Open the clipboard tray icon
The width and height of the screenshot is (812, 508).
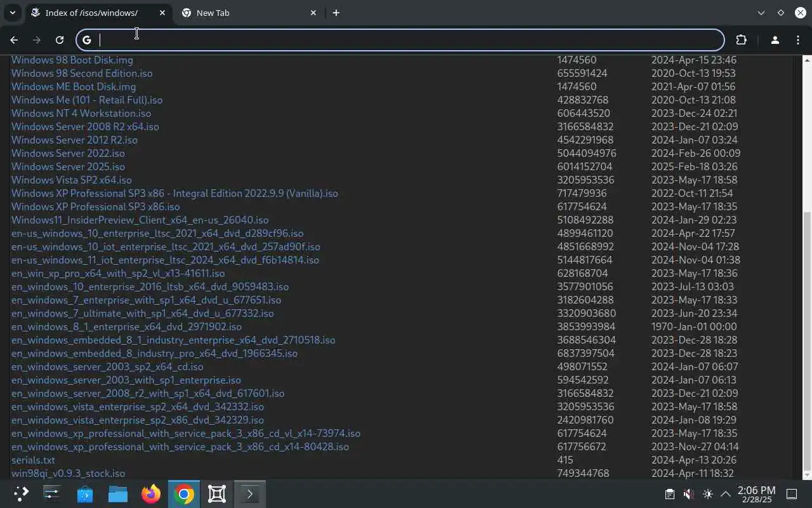(x=669, y=494)
